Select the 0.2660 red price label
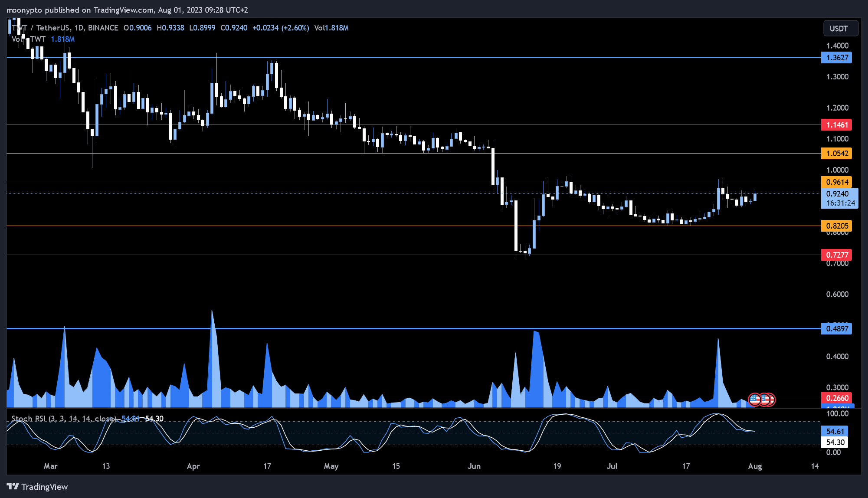 (836, 398)
